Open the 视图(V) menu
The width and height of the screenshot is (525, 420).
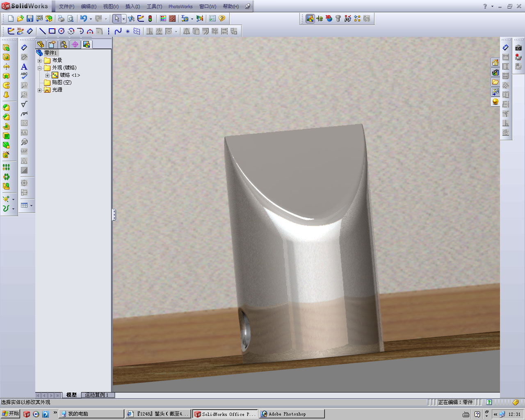click(111, 7)
